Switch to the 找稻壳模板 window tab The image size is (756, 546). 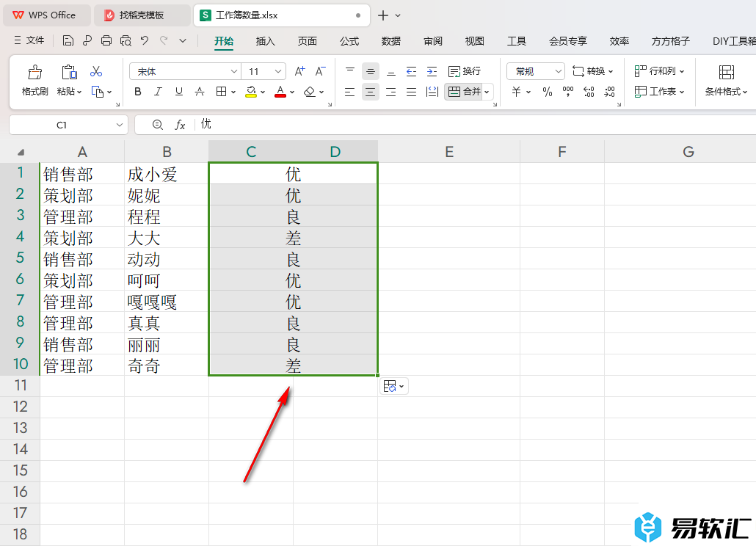[x=142, y=15]
